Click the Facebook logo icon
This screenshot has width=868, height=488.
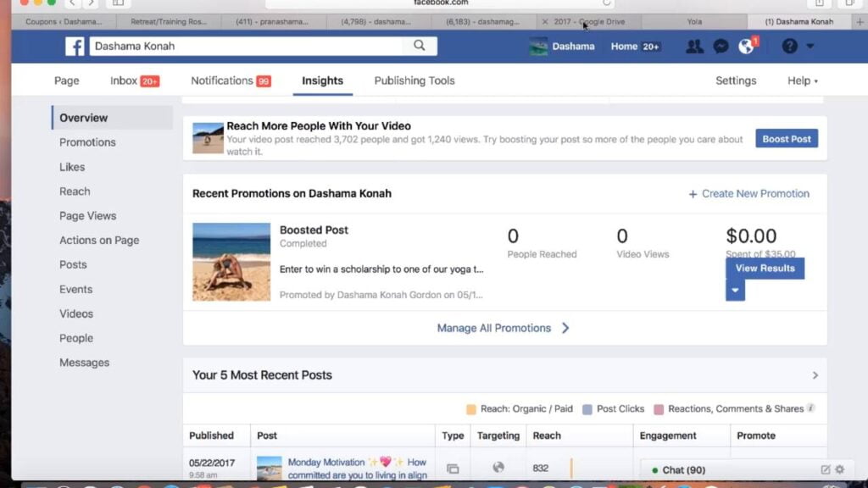coord(75,47)
